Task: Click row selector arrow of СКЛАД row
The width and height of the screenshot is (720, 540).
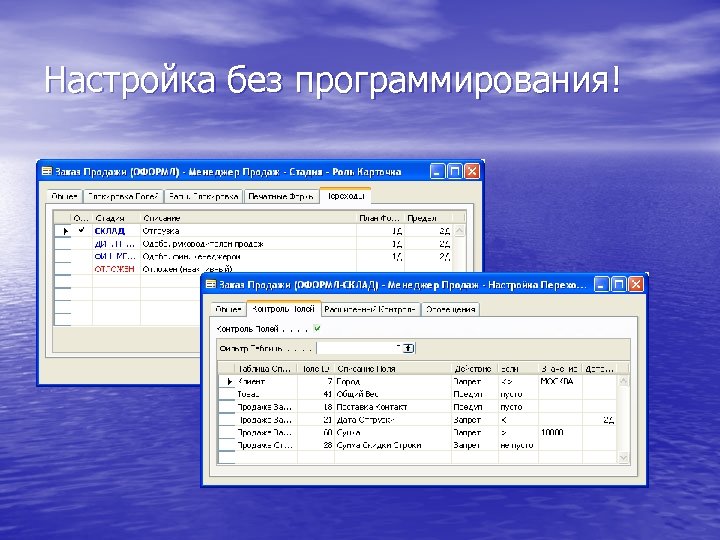Action: pyautogui.click(x=66, y=231)
